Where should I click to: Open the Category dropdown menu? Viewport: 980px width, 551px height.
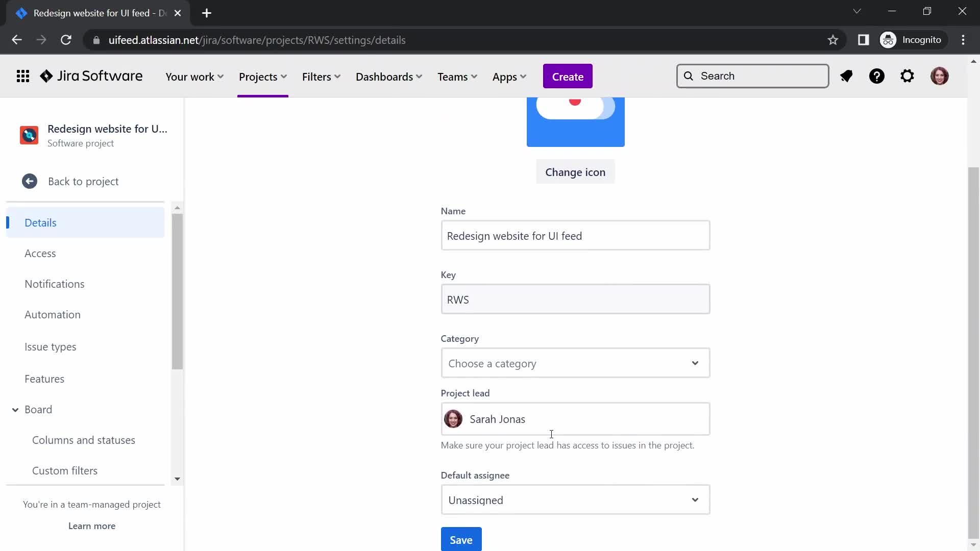pos(575,363)
